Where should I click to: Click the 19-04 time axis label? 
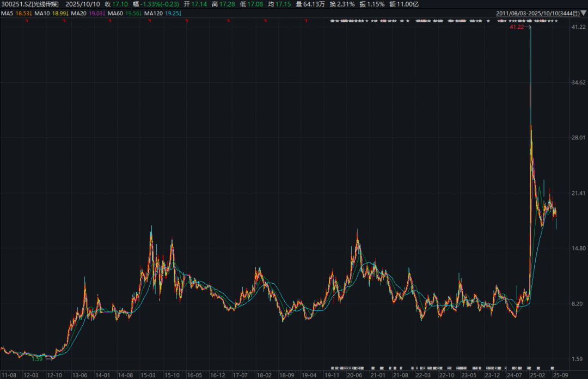[309, 375]
